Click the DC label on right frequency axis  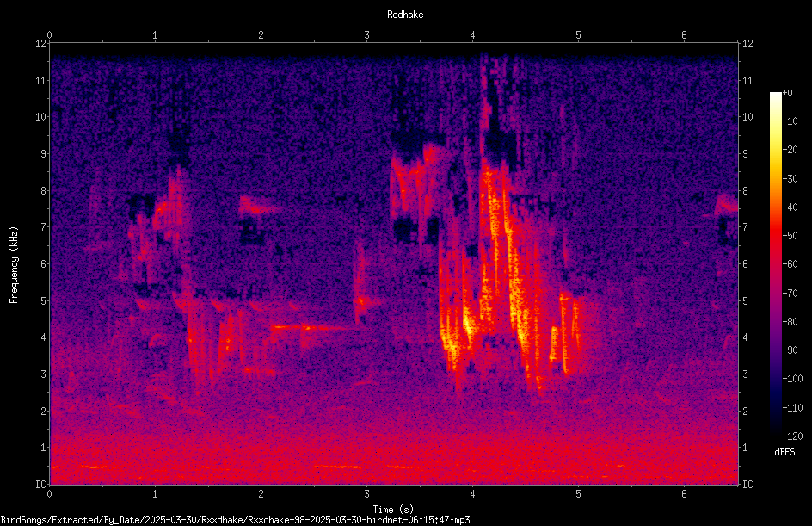747,485
